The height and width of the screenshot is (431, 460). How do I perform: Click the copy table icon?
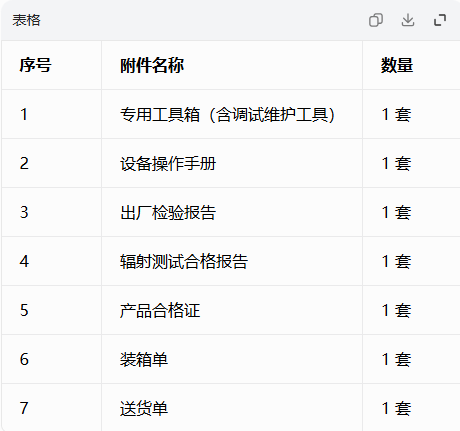(x=376, y=20)
